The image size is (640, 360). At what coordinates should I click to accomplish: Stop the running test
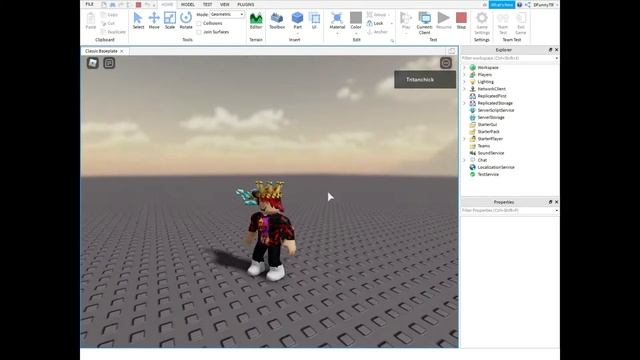461,20
